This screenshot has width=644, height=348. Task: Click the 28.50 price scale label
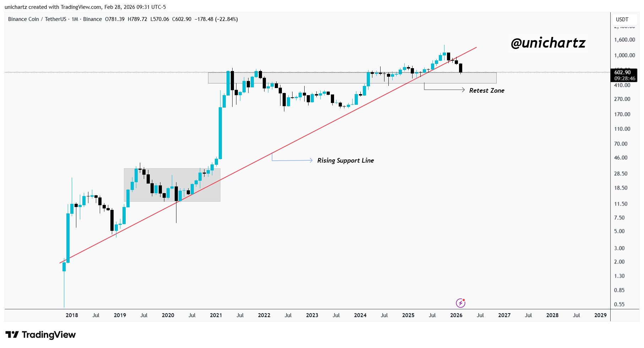pos(621,174)
